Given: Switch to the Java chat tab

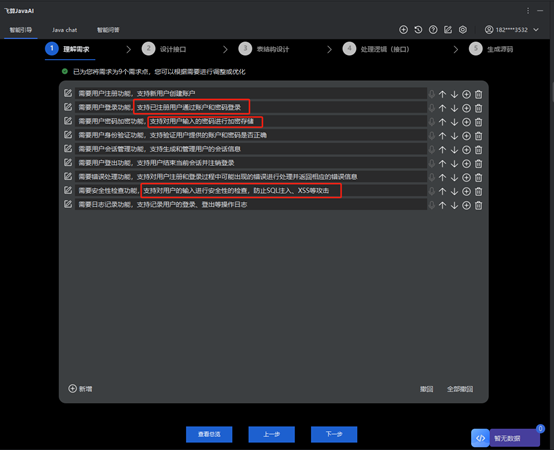Looking at the screenshot, I should pyautogui.click(x=64, y=30).
